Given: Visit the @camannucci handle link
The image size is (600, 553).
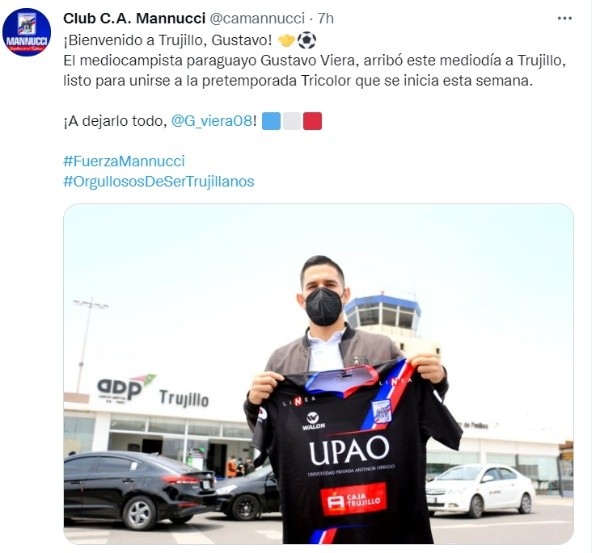Looking at the screenshot, I should [258, 18].
